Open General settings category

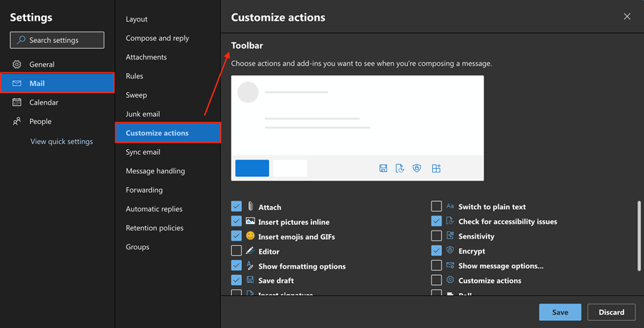57,64
